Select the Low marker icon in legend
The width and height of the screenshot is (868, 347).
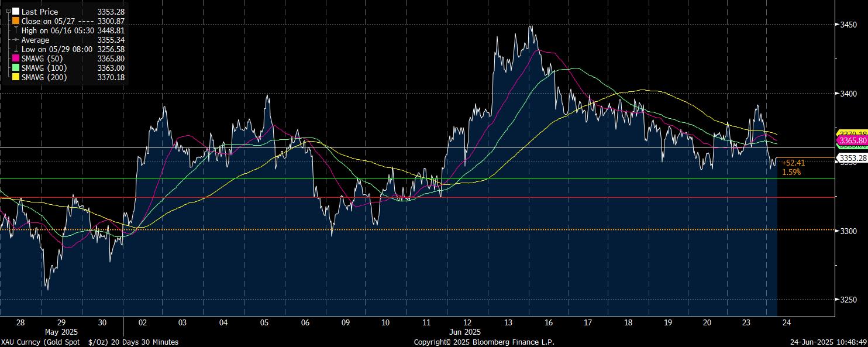16,49
